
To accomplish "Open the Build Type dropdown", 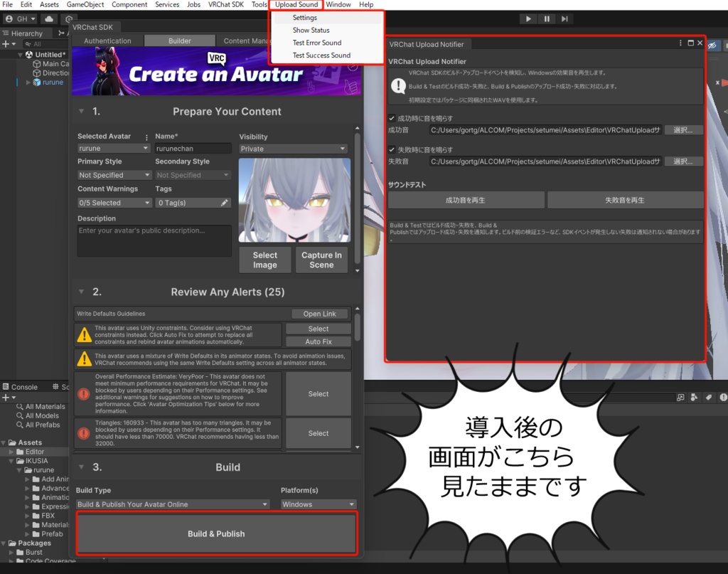I will coord(172,504).
